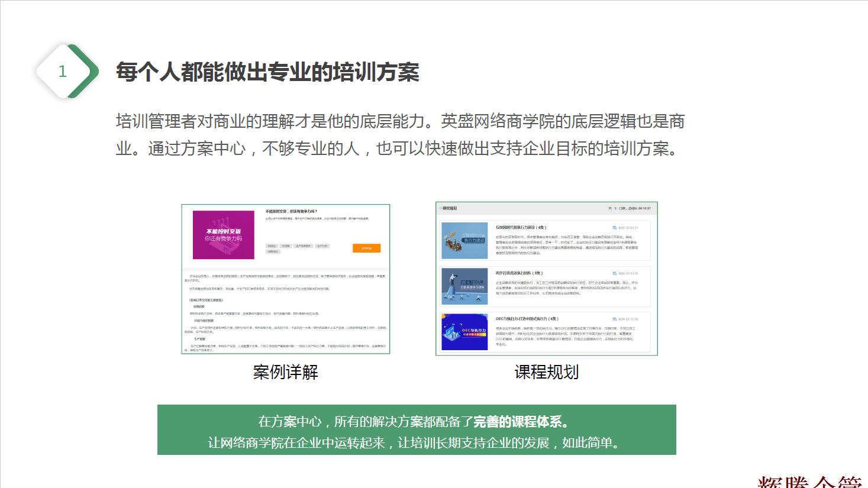Open the 互联网时代执行力建设 course thumbnail
This screenshot has height=488, width=868.
click(464, 241)
